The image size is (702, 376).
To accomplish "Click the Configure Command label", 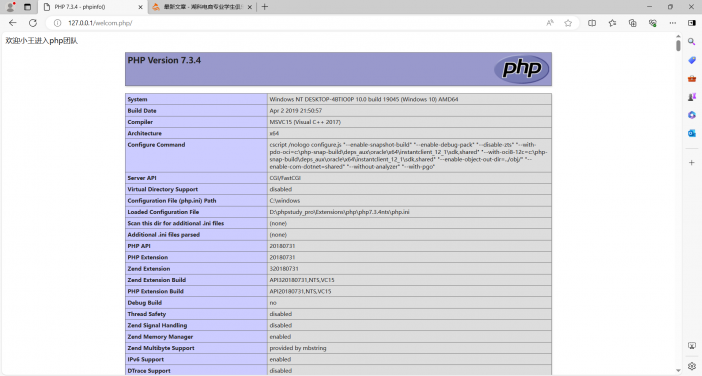I will 156,145.
